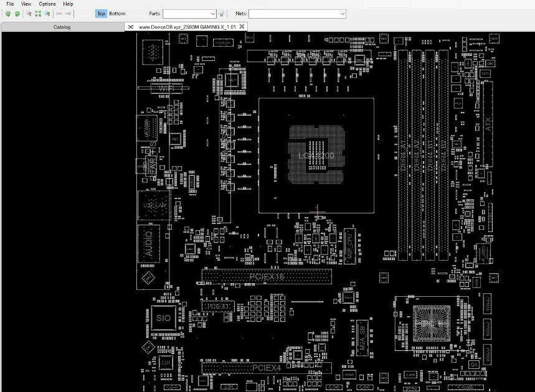Screen dimensions: 535x392
Task: Open the Options menu
Action: click(x=47, y=4)
